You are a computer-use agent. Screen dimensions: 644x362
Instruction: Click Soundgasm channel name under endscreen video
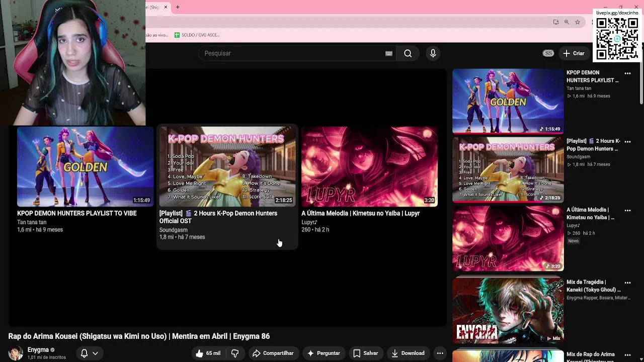pos(174,230)
